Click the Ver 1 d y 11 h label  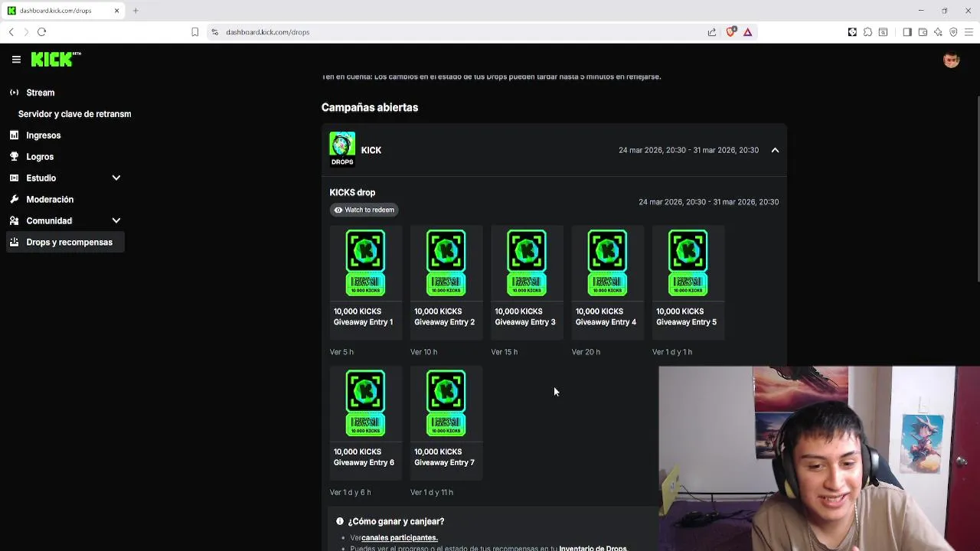click(432, 493)
